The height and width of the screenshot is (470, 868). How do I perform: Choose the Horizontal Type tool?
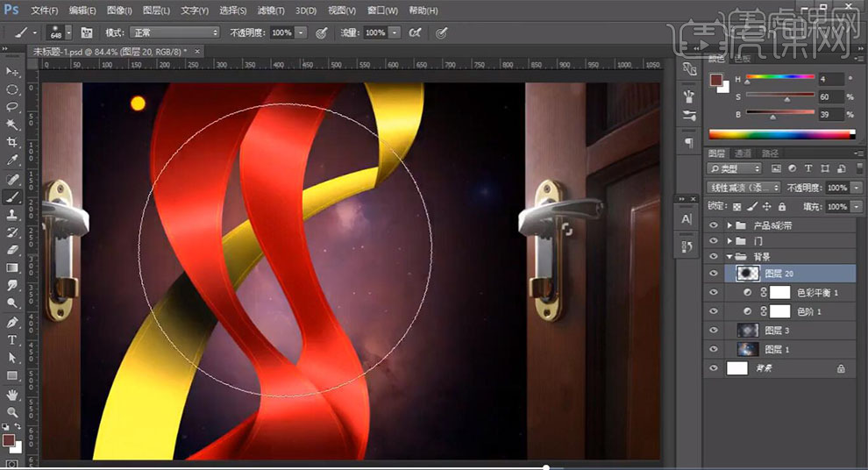tap(12, 339)
